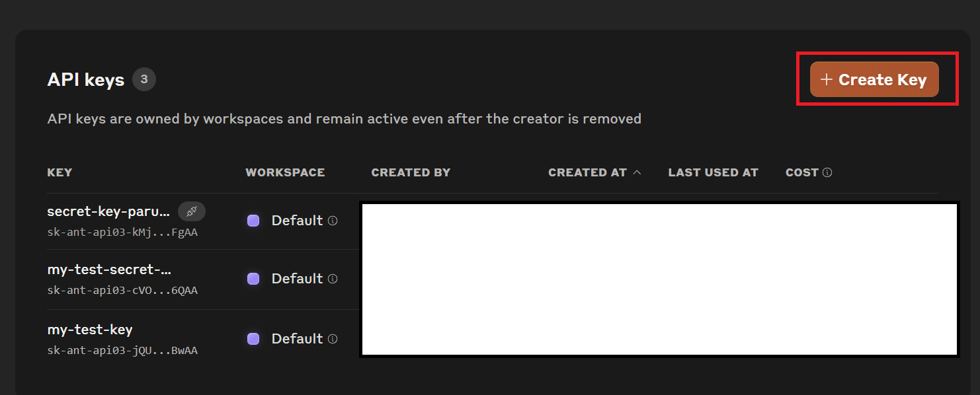The width and height of the screenshot is (980, 395).
Task: Click the WORKSPACE column header
Action: click(x=285, y=172)
